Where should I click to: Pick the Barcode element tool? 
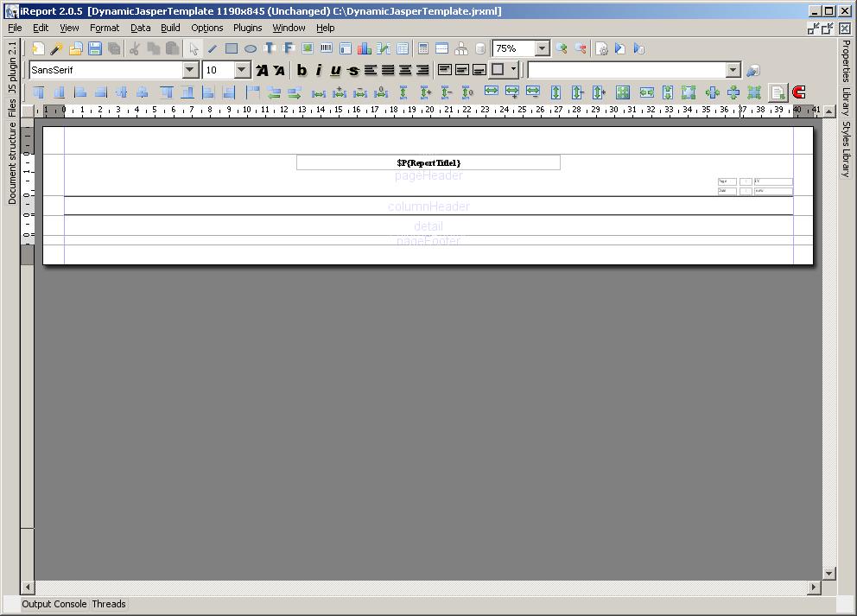(326, 48)
